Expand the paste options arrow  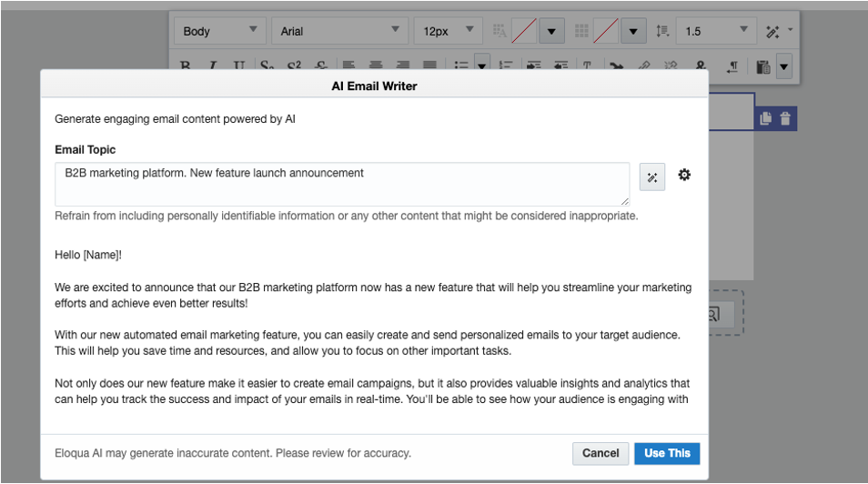(x=783, y=66)
